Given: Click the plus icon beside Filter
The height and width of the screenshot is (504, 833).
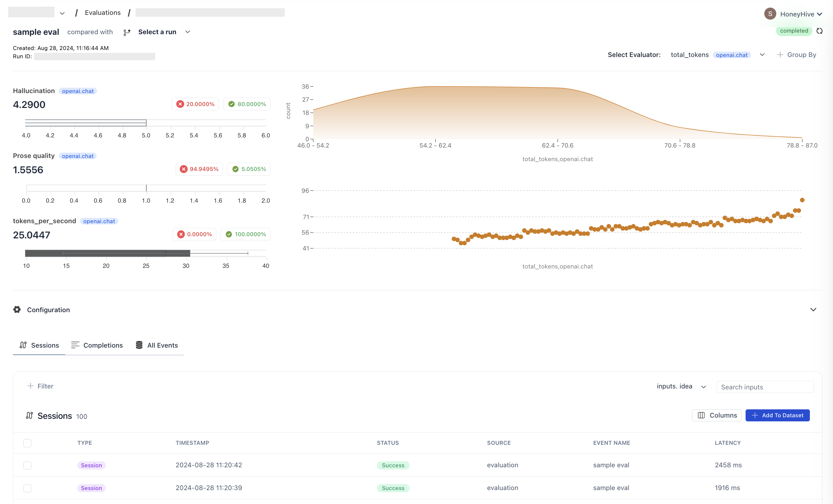Looking at the screenshot, I should point(30,386).
